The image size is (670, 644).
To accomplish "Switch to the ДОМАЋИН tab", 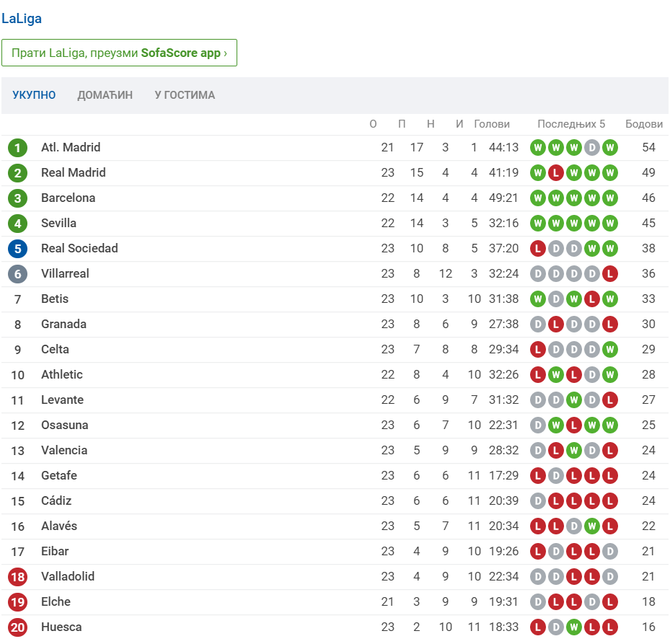I will pyautogui.click(x=105, y=95).
